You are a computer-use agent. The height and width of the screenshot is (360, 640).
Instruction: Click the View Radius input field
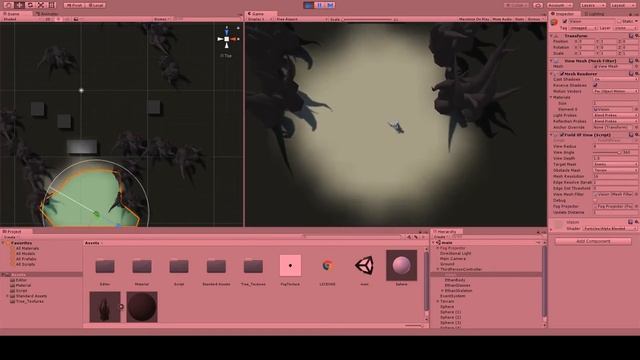coord(615,146)
